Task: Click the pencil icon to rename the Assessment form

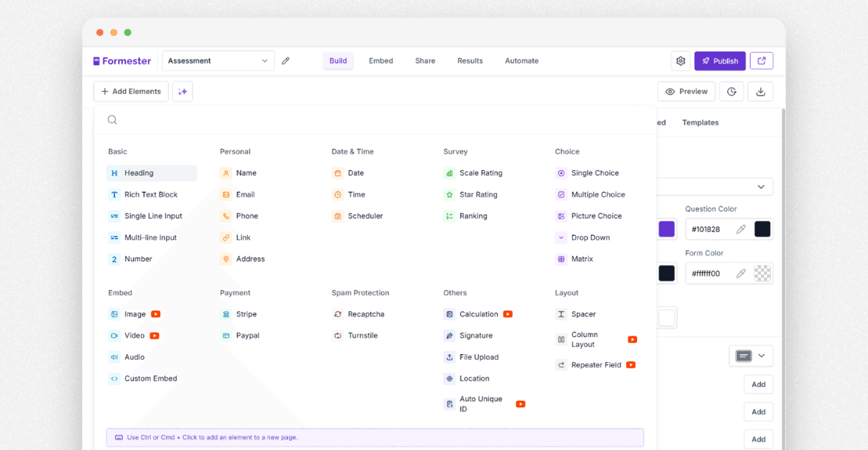Action: [x=286, y=61]
